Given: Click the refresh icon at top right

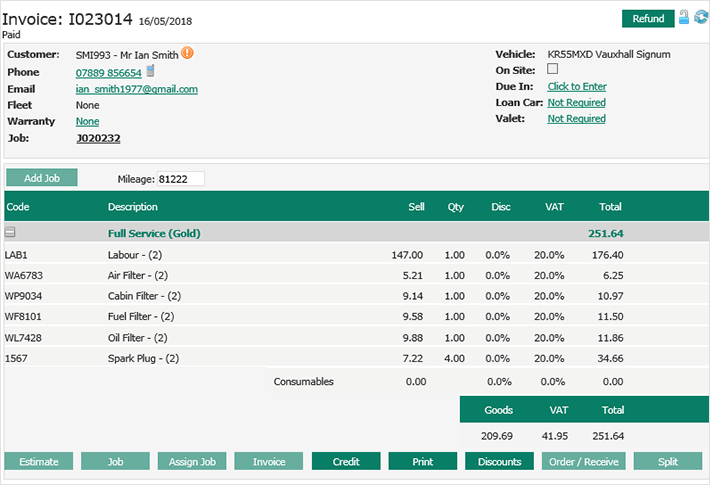Looking at the screenshot, I should [699, 18].
